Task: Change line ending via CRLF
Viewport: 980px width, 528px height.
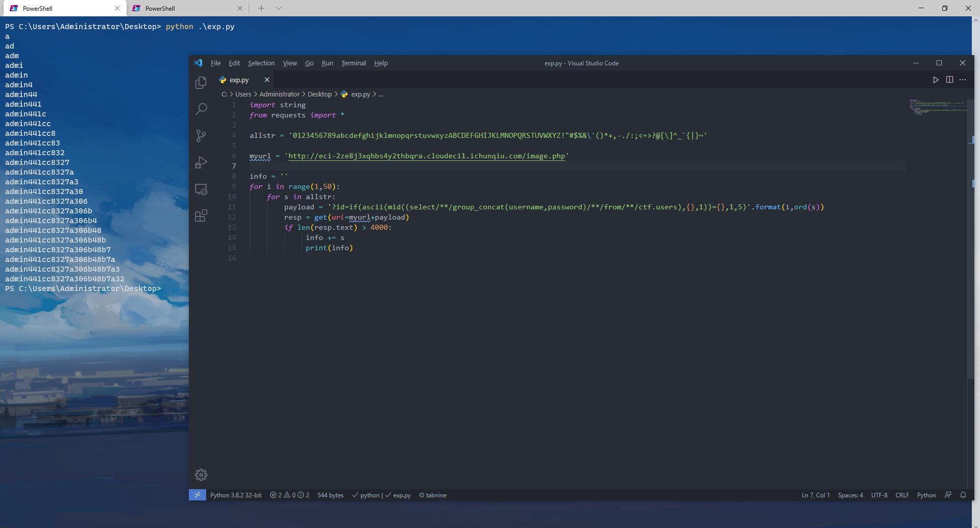Action: click(902, 495)
